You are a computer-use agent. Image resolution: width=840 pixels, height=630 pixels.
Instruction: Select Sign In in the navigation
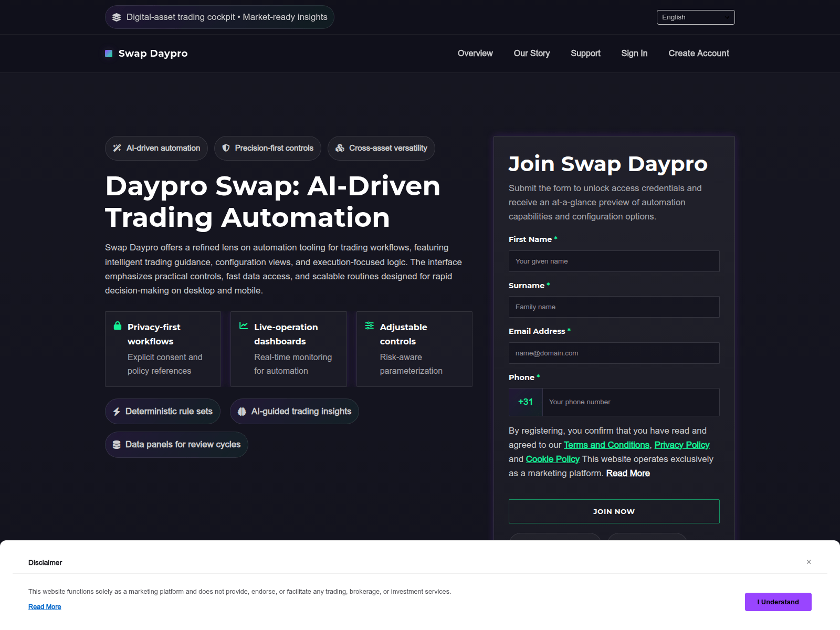[635, 54]
